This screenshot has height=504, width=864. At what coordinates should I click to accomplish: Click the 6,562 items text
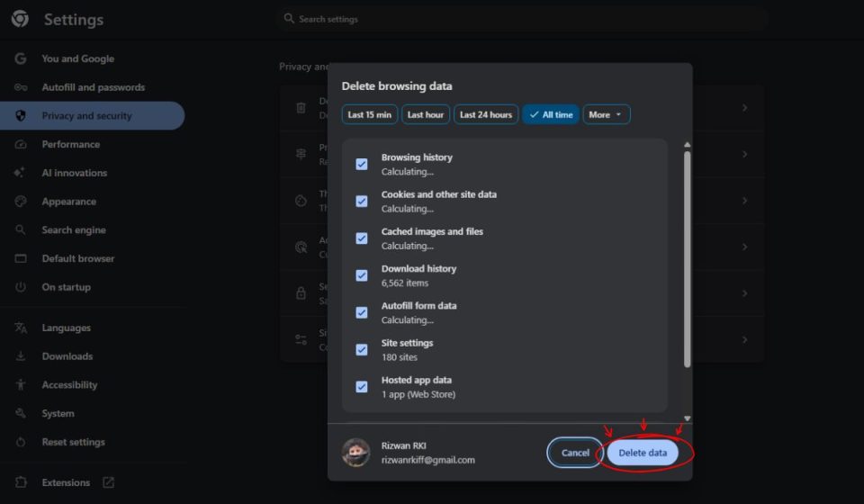pos(404,283)
